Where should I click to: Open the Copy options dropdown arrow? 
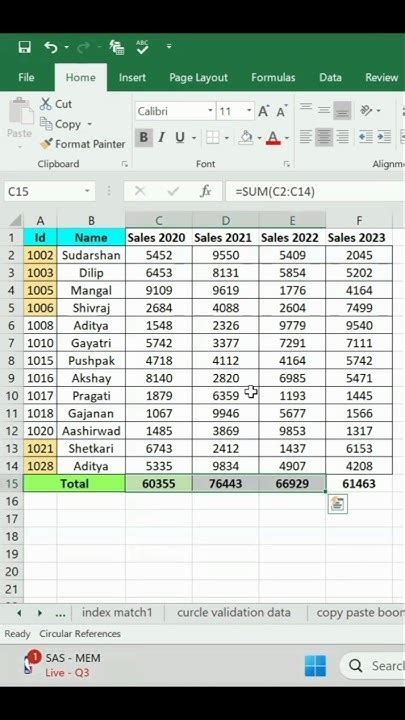(x=90, y=124)
